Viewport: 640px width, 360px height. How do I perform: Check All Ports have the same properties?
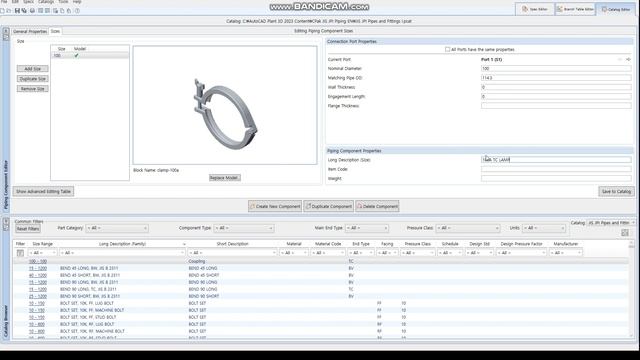point(447,49)
